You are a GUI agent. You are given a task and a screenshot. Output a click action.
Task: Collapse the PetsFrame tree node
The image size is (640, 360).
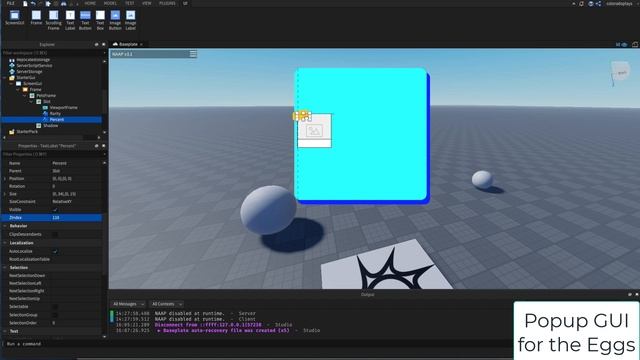[x=25, y=96]
